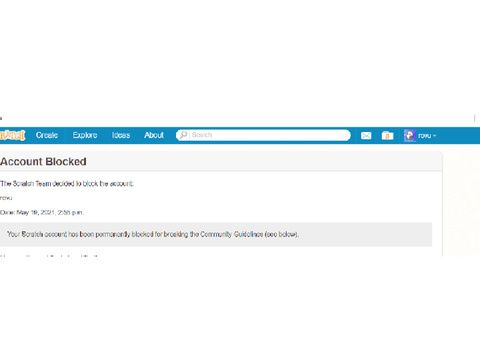Open the About page
Screen dimensions: 480x360
(154, 135)
